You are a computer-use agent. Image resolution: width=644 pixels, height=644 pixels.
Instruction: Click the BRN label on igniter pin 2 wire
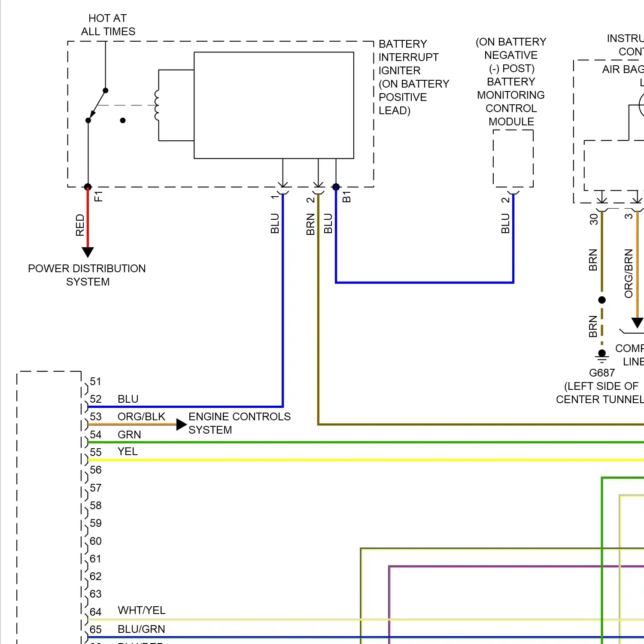tap(310, 225)
